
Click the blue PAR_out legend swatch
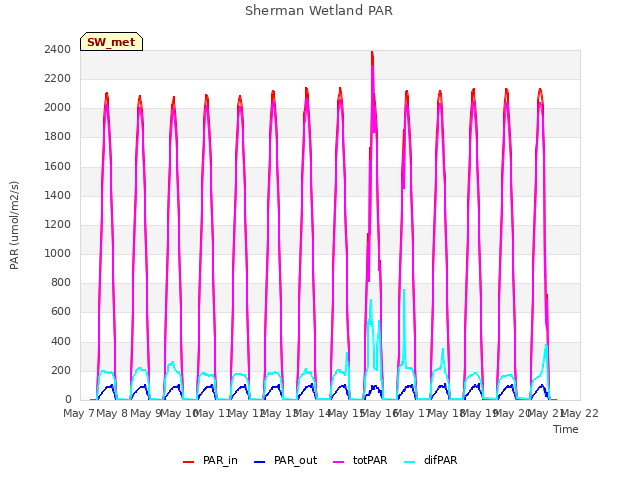pyautogui.click(x=259, y=462)
